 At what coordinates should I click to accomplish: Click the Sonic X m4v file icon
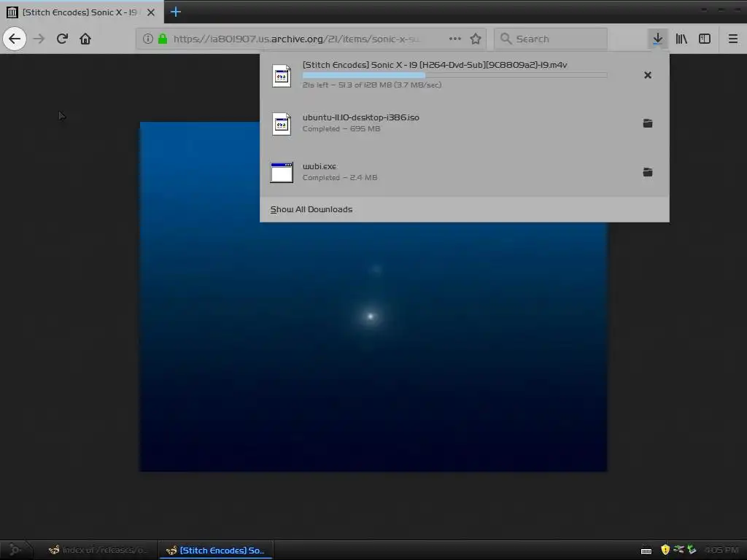(x=282, y=75)
